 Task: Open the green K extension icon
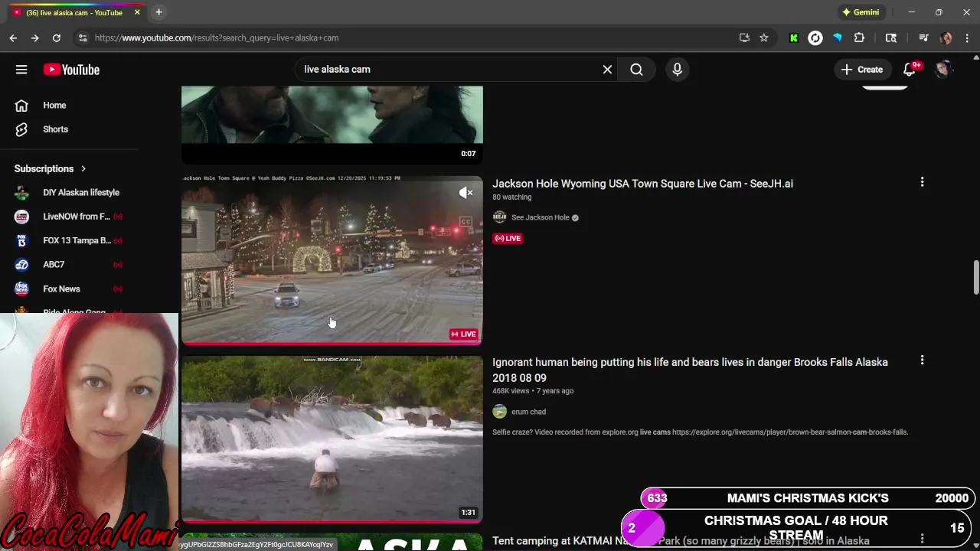coord(794,37)
